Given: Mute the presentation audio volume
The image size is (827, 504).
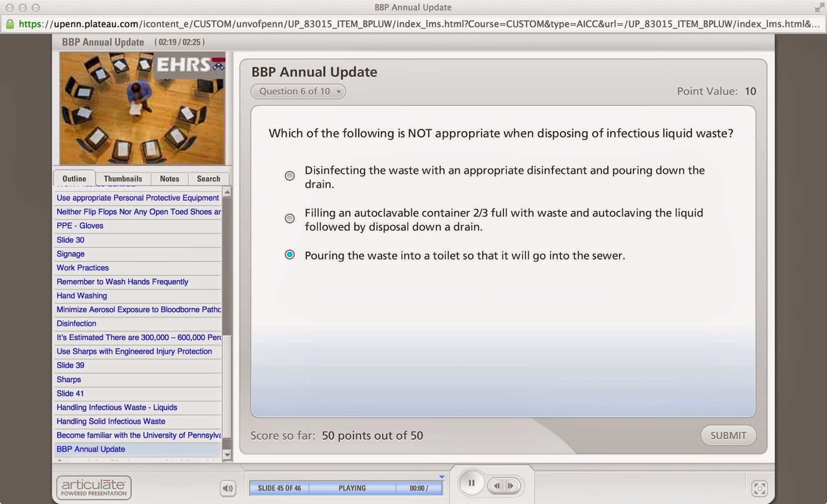Looking at the screenshot, I should pos(228,487).
